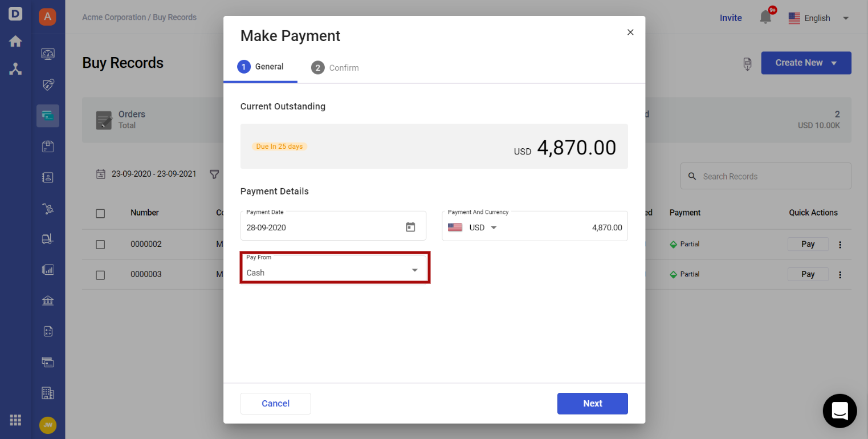Switch to the Confirm step tab
This screenshot has width=868, height=439.
click(335, 68)
